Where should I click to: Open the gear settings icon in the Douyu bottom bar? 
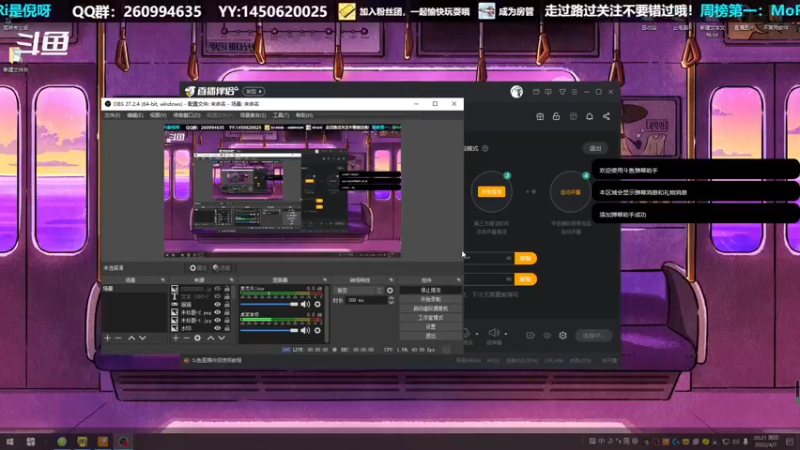(563, 336)
